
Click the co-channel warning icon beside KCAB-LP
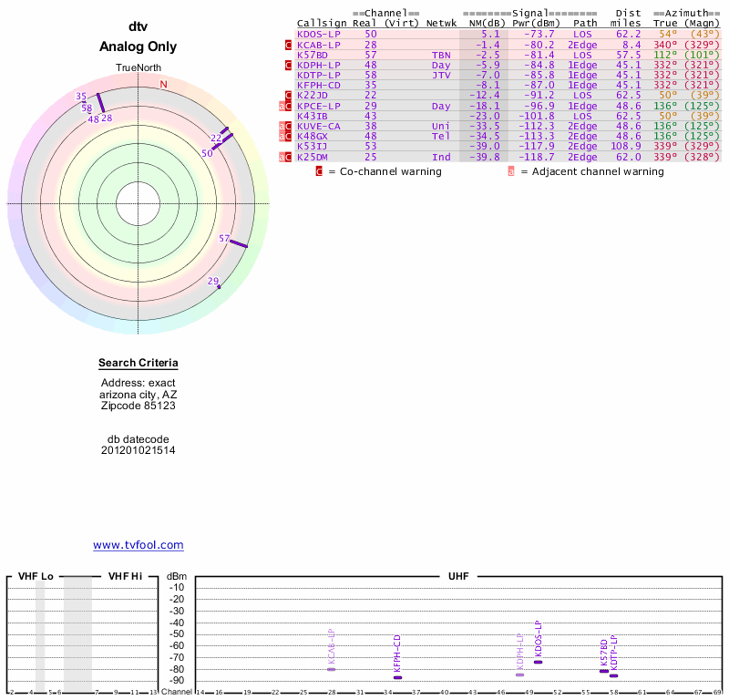(289, 45)
